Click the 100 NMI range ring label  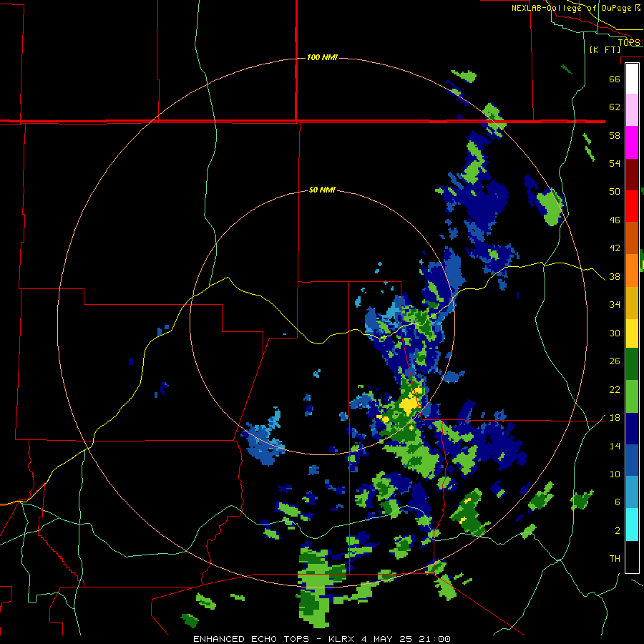[322, 57]
